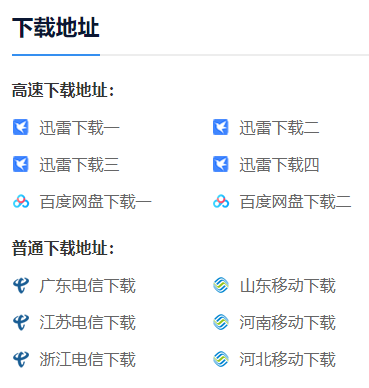Click the China Mobile icon beside 山东移动下载
Screen dimensions: 369x388
coord(221,286)
